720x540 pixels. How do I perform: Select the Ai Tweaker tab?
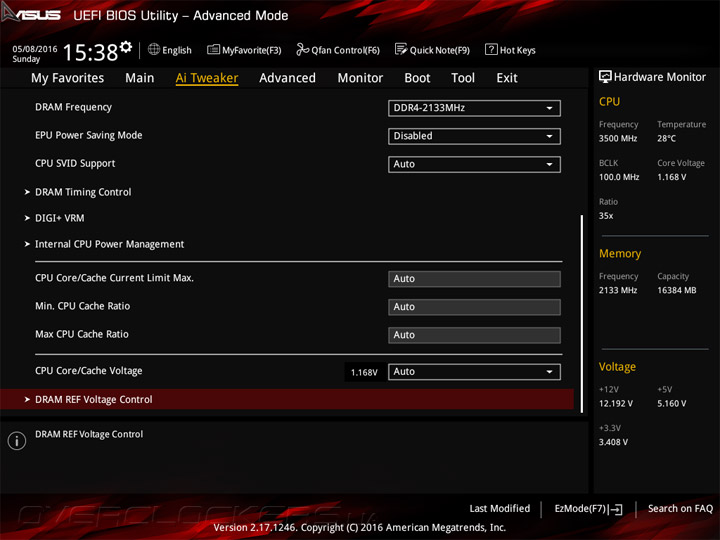click(207, 78)
